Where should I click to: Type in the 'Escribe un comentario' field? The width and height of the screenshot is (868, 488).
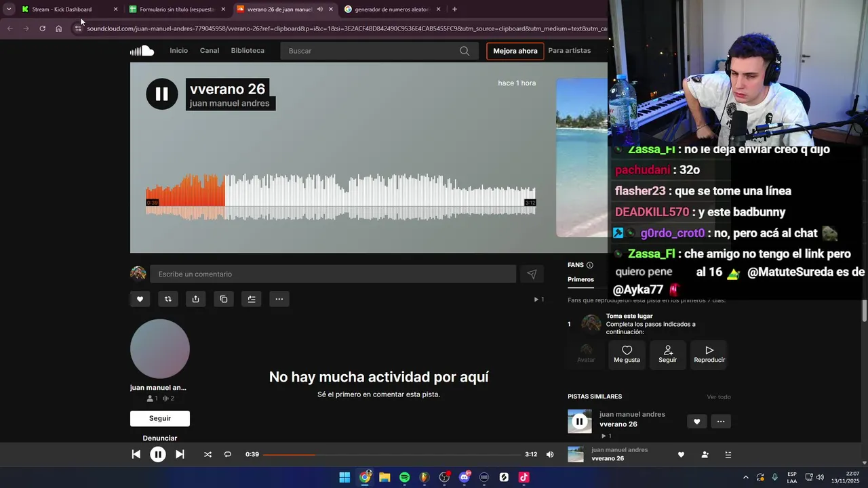click(x=333, y=274)
